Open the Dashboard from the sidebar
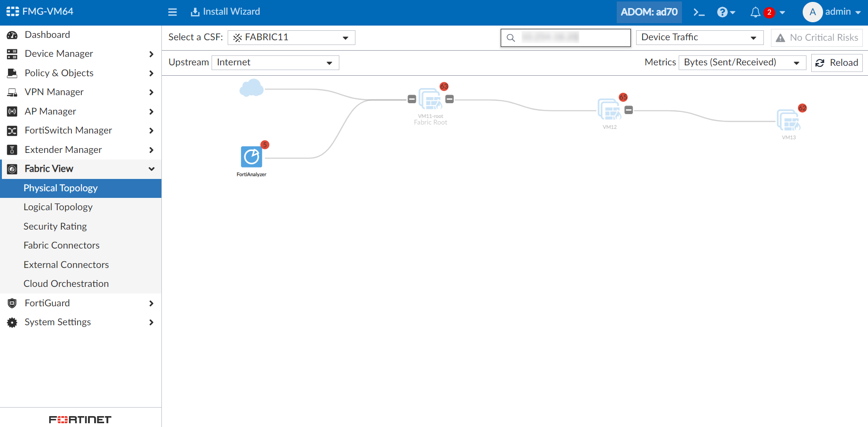The image size is (868, 427). (x=47, y=35)
